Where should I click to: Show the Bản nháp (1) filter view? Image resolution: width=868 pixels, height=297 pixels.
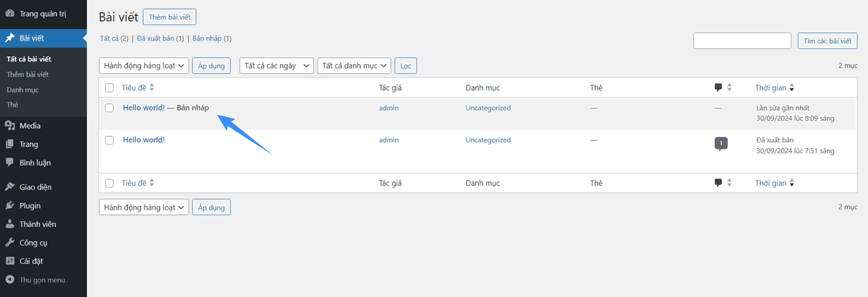[212, 38]
